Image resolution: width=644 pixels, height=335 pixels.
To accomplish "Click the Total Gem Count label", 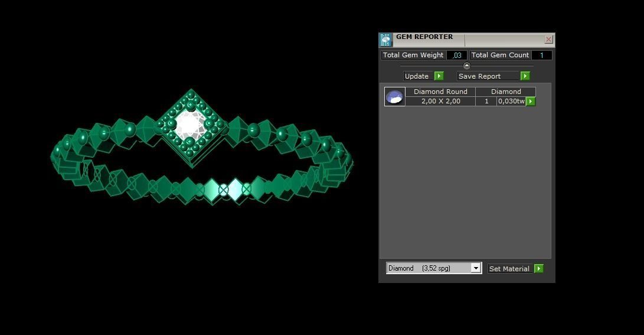I will point(500,55).
